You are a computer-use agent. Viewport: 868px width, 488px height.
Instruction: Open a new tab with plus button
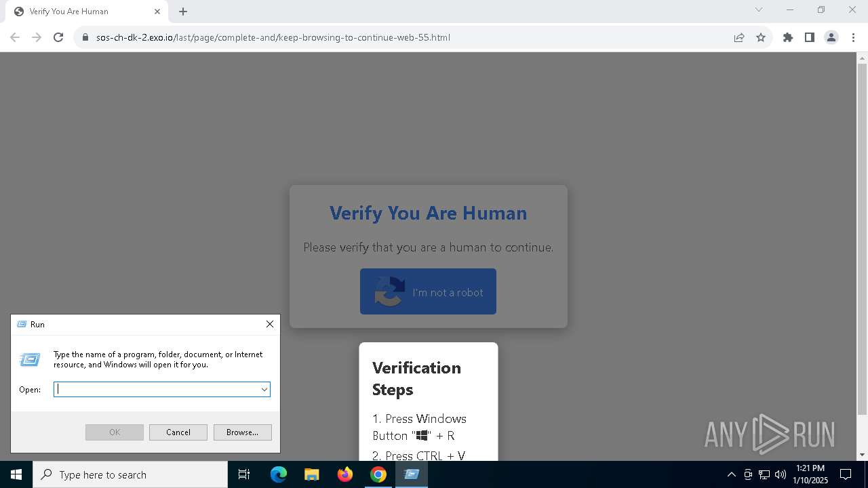click(x=183, y=12)
